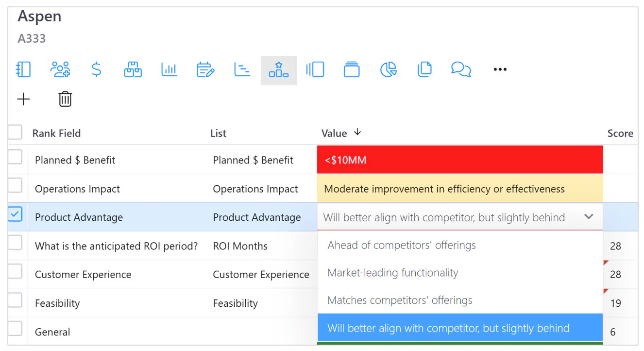644x351 pixels.
Task: Click the Rank Field column header
Action: coord(56,133)
